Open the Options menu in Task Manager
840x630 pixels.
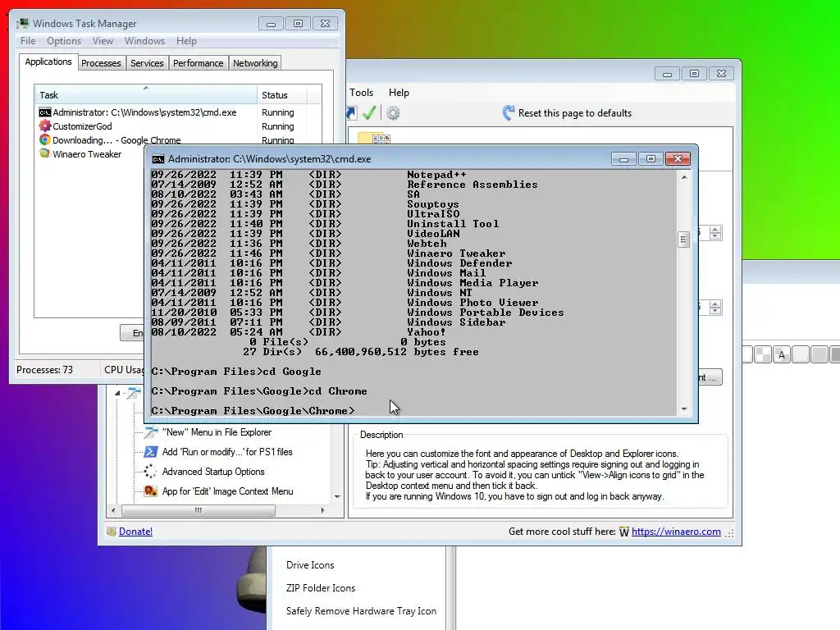click(x=64, y=41)
